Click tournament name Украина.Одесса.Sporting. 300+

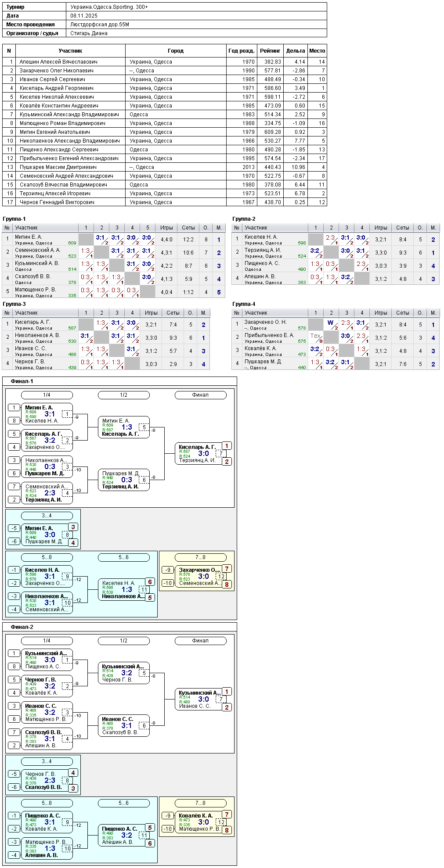[109, 7]
